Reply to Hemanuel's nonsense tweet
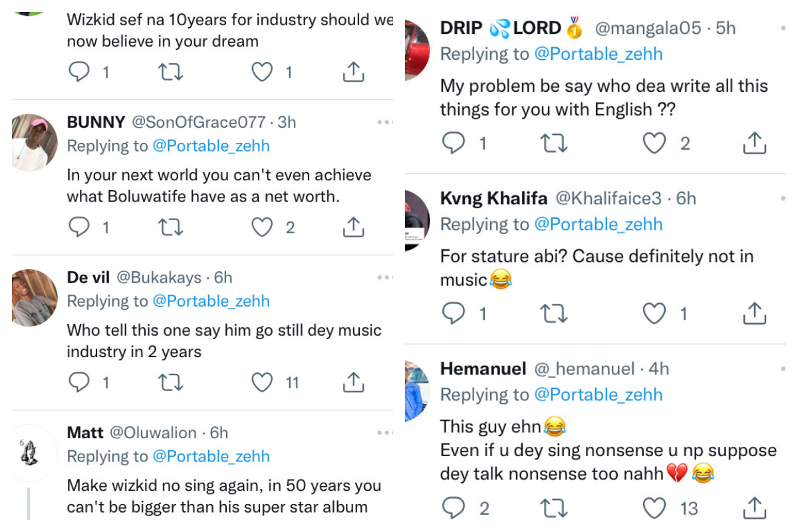 click(454, 508)
